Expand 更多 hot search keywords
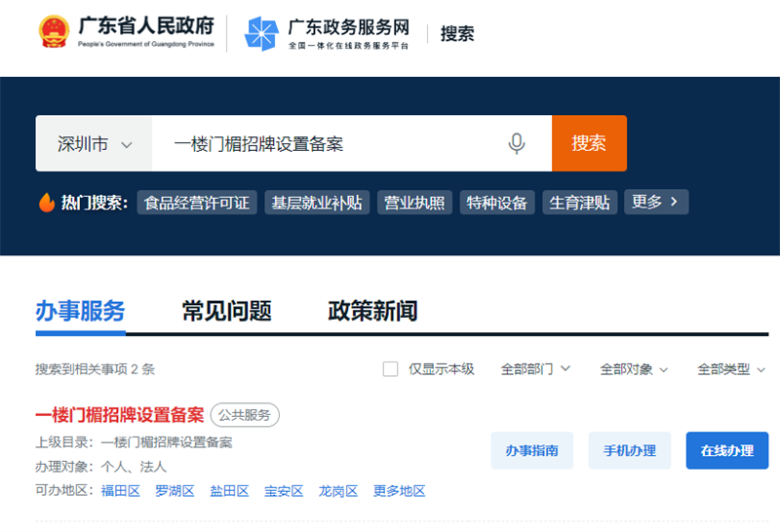Image resolution: width=780 pixels, height=532 pixels. (656, 202)
